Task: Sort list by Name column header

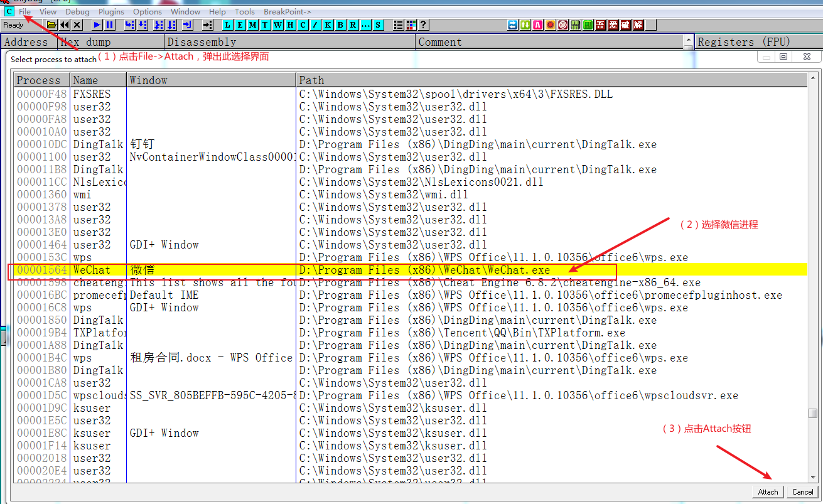Action: tap(98, 80)
